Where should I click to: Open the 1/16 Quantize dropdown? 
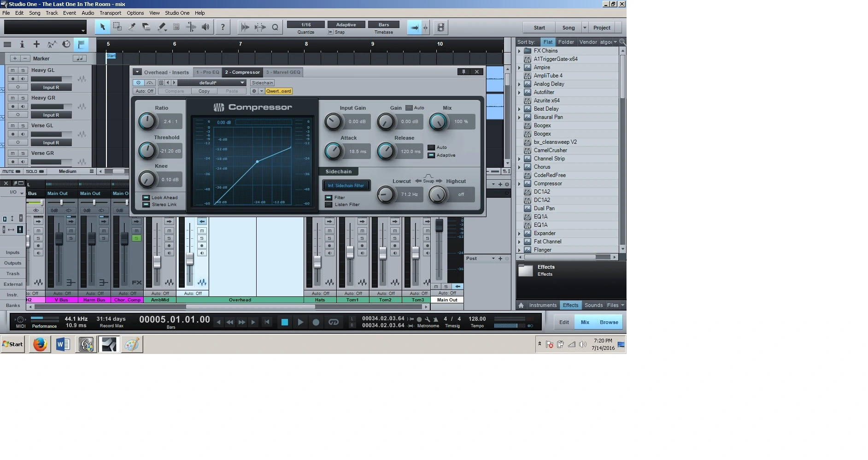tap(306, 24)
